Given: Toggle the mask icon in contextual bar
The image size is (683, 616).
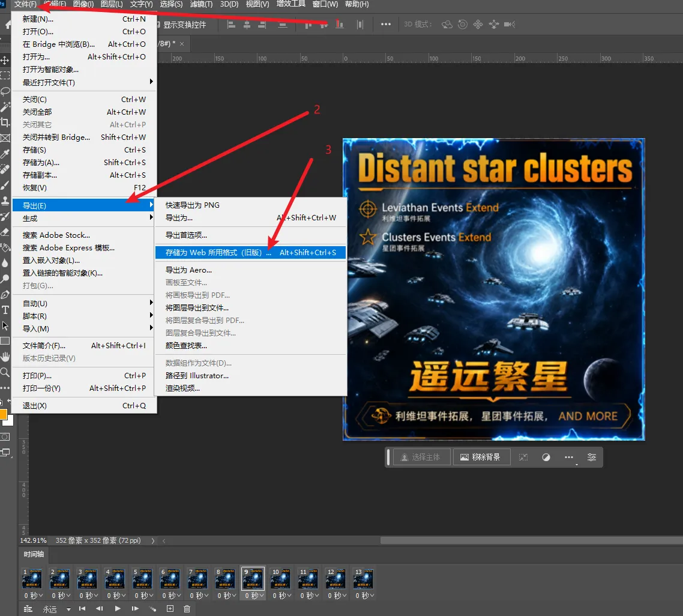Looking at the screenshot, I should click(x=546, y=457).
